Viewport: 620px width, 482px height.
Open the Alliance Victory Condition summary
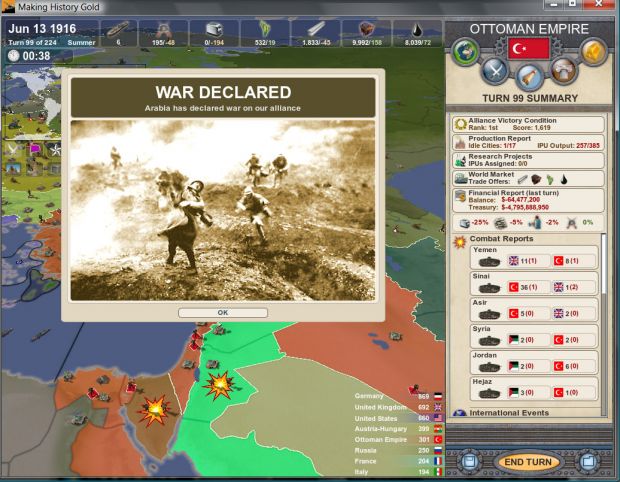528,124
